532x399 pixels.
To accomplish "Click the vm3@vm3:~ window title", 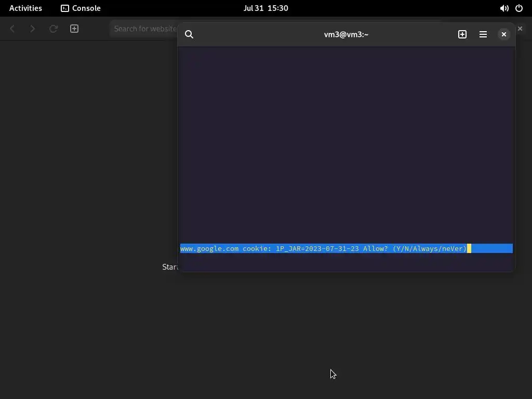I will (346, 34).
